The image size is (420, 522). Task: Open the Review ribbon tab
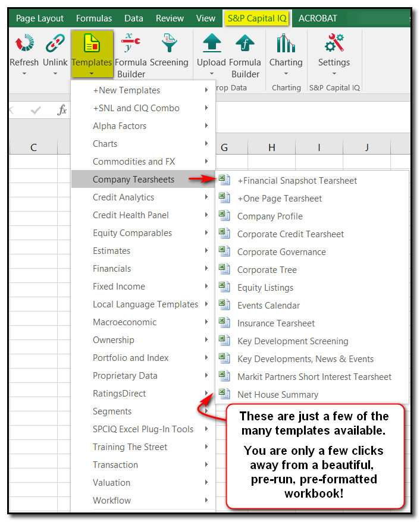coord(170,18)
